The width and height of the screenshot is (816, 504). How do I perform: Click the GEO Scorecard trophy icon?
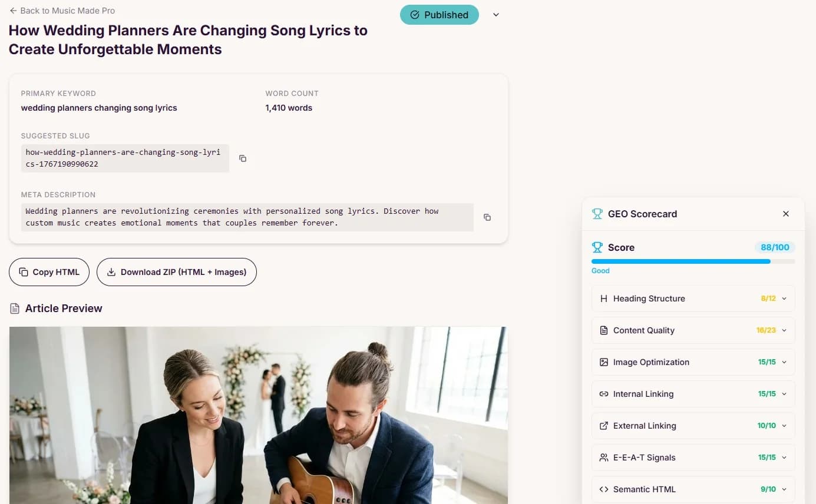click(x=597, y=214)
